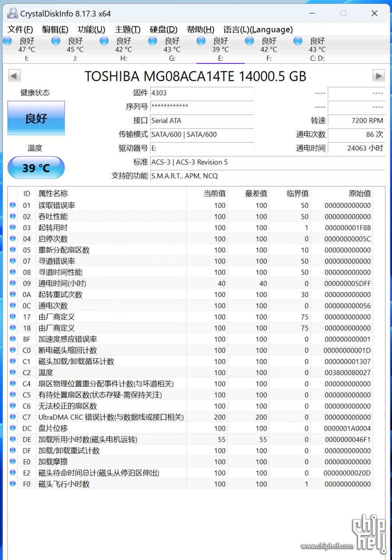Click status orb of attribute DC 盘片位移
The height and width of the screenshot is (560, 392).
(13, 428)
